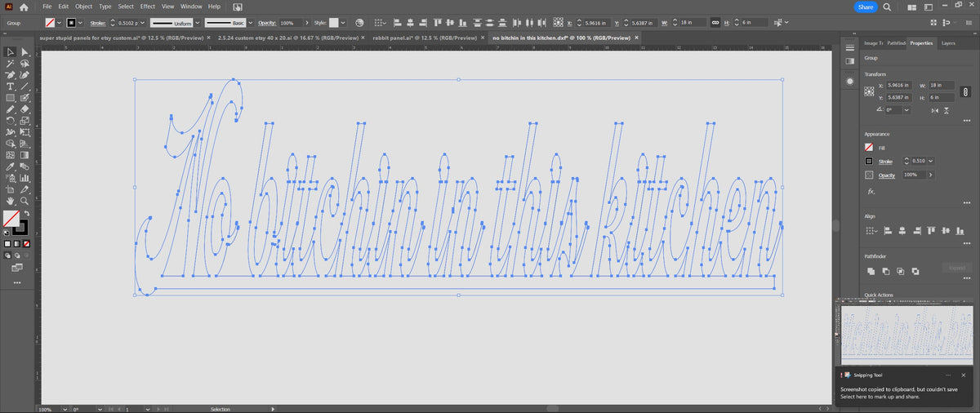Close the no bitchin in this kitchen.dxf tab

pos(635,38)
